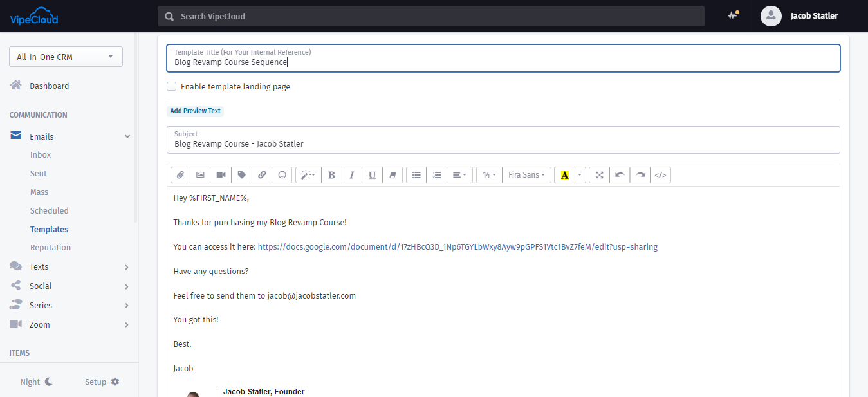Open the text color options arrow

coord(580,175)
